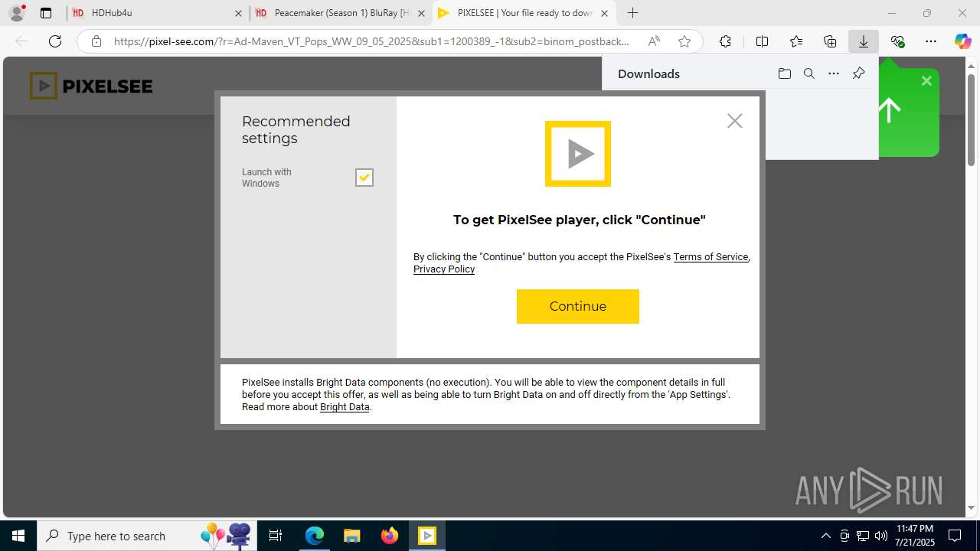Open the Bright Data link
Image resolution: width=980 pixels, height=551 pixels.
(x=345, y=407)
